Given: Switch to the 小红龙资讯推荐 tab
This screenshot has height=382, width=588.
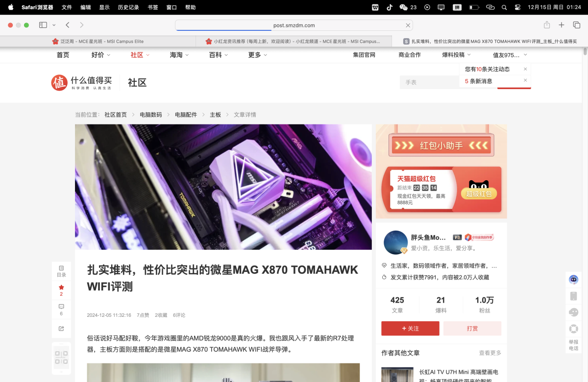Looking at the screenshot, I should click(x=294, y=42).
